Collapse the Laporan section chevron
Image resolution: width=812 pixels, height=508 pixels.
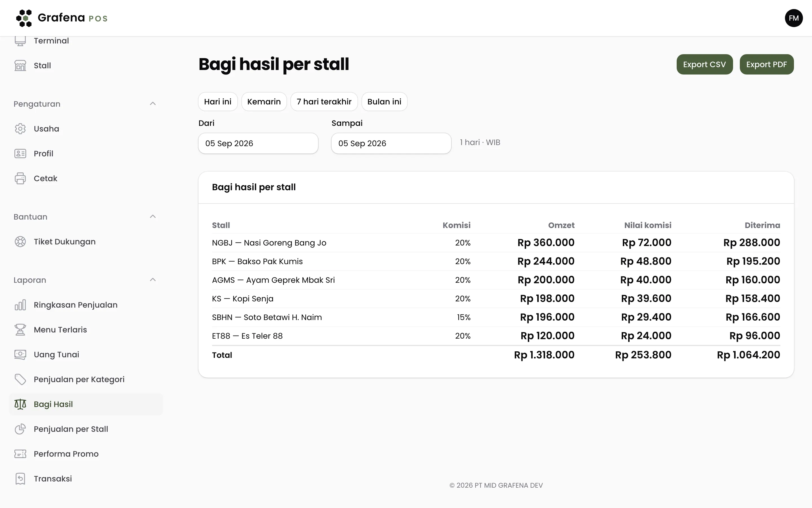[x=153, y=279]
